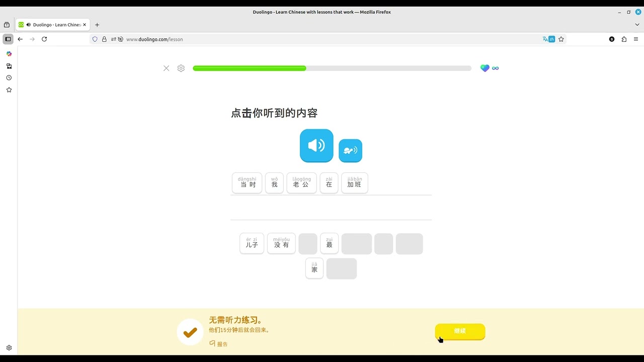Close the lesson with the X icon
The image size is (644, 362).
coord(167,68)
